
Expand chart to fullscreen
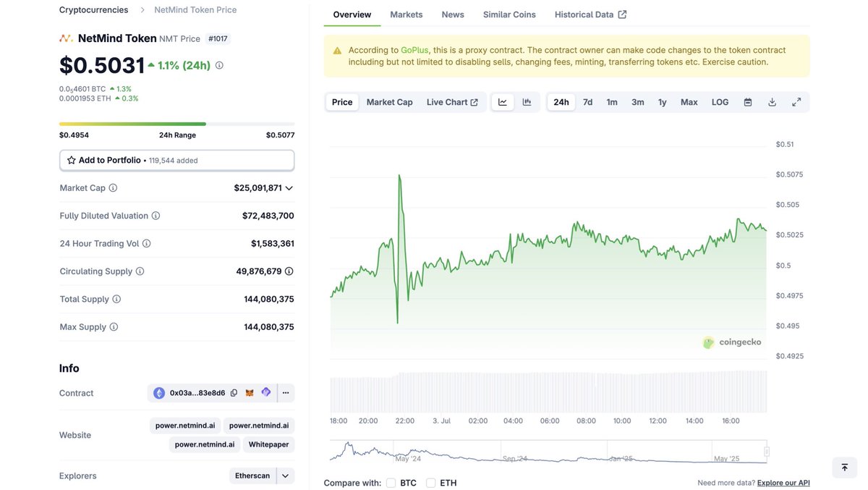(796, 102)
